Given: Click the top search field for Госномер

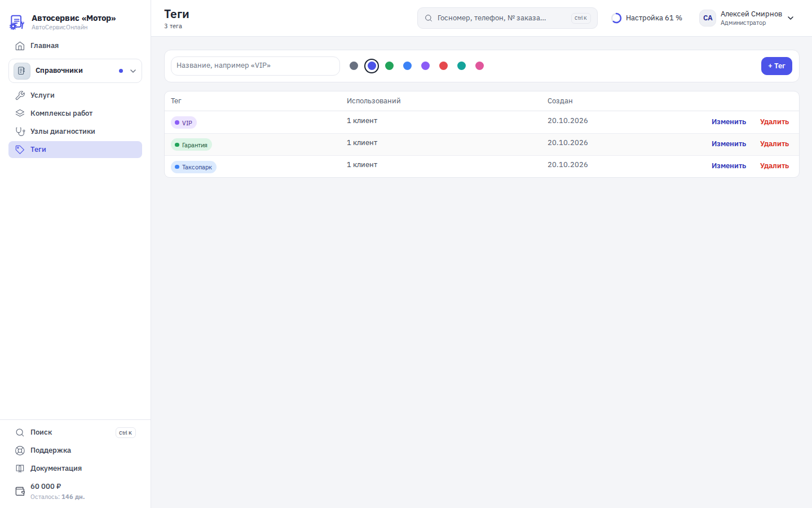Looking at the screenshot, I should 507,18.
